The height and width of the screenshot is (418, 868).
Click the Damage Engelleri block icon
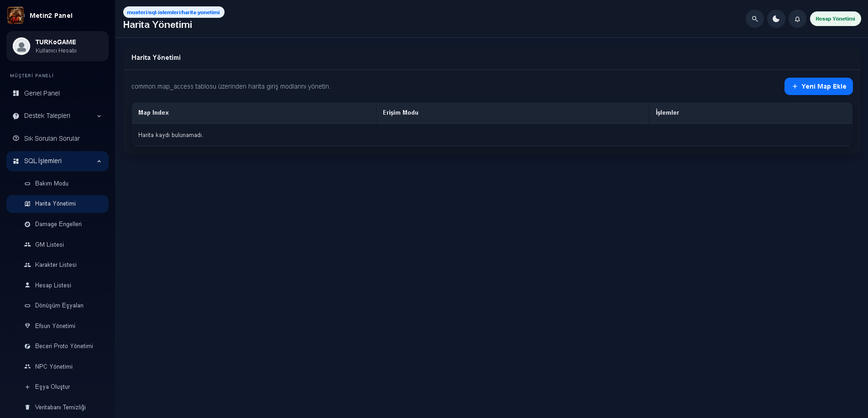[x=27, y=224]
